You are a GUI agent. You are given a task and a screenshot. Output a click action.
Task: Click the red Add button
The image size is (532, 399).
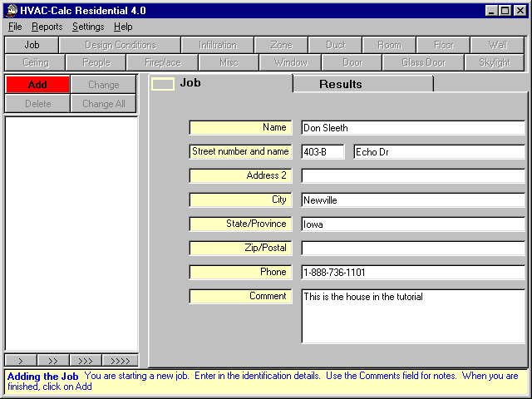point(37,85)
